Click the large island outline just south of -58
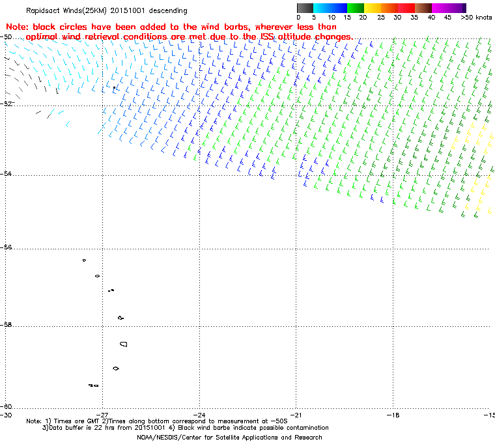The image size is (495, 448). (x=124, y=344)
